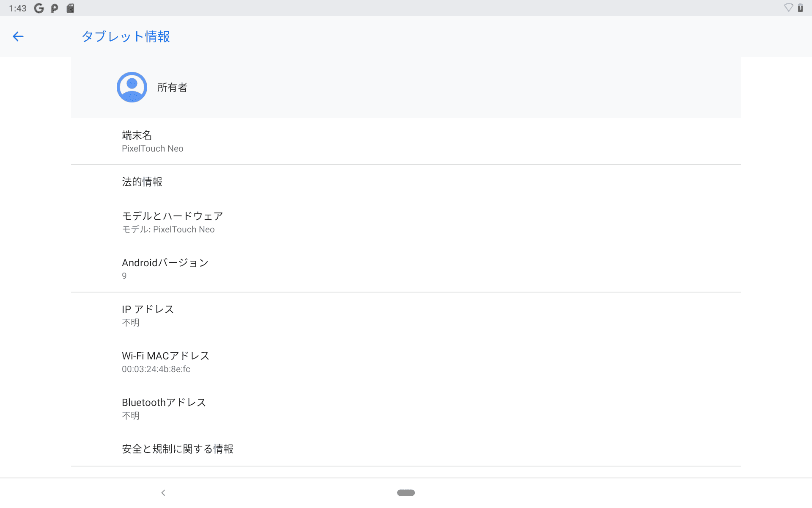Image resolution: width=812 pixels, height=508 pixels.
Task: Tap the owner profile avatar icon
Action: 132,87
